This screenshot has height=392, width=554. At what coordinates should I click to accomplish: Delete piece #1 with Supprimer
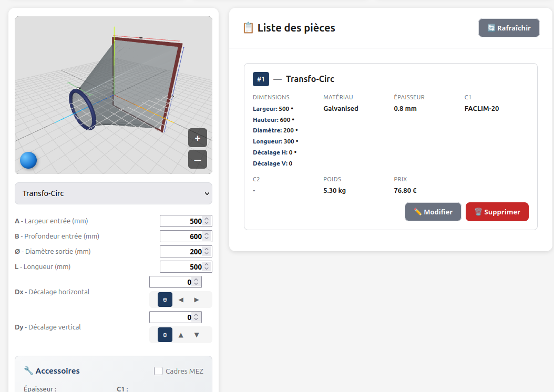tap(497, 212)
